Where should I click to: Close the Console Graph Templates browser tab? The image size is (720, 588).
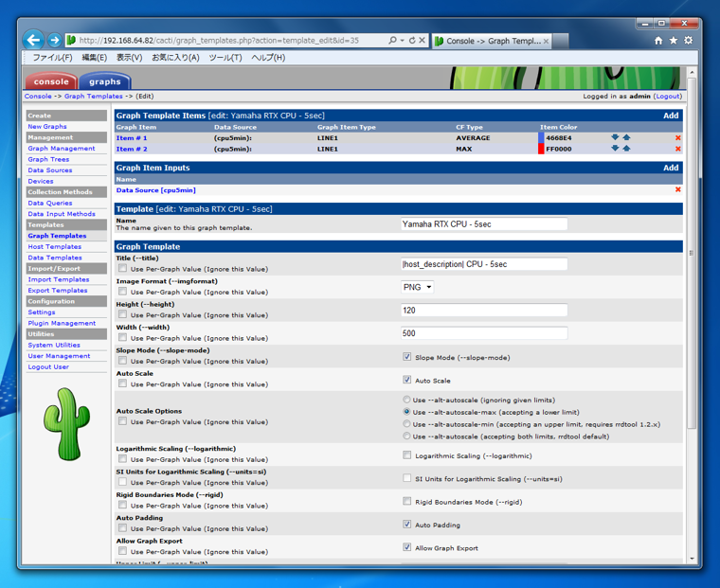[x=546, y=42]
